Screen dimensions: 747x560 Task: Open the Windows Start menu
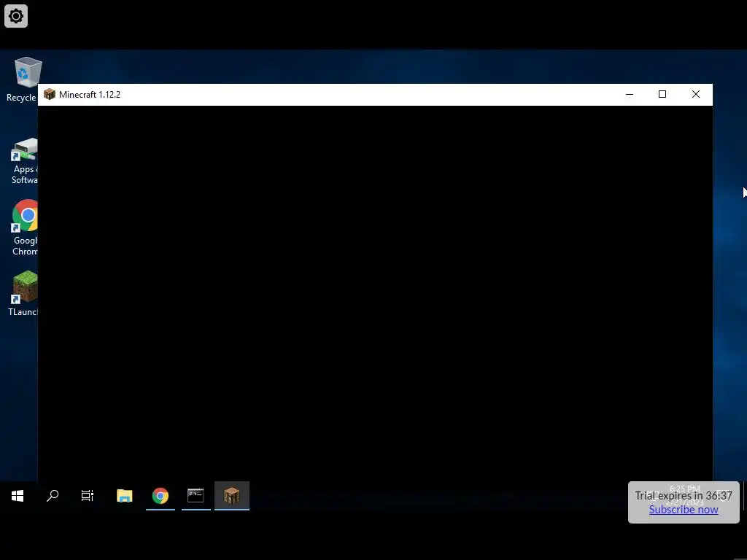pos(18,496)
